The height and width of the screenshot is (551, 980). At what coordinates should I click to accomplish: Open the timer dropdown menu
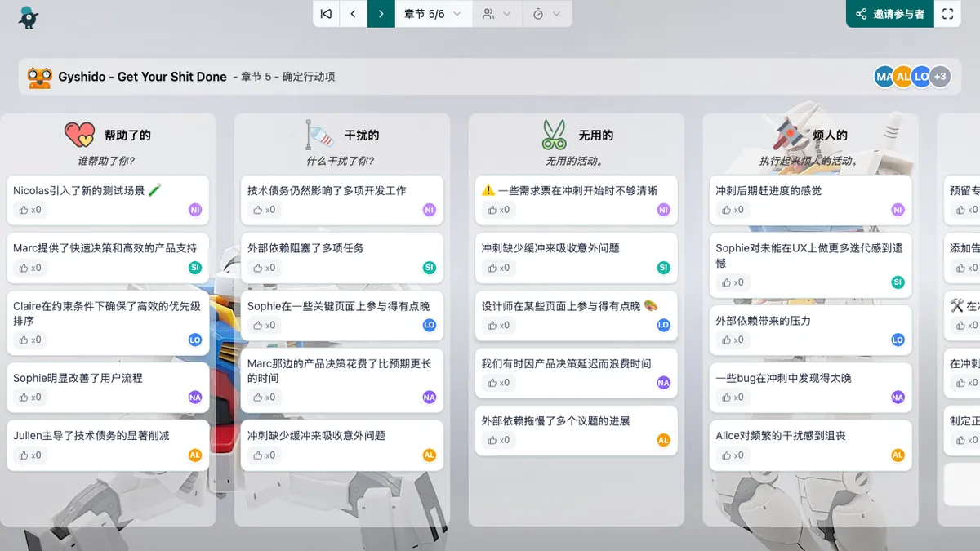(546, 14)
